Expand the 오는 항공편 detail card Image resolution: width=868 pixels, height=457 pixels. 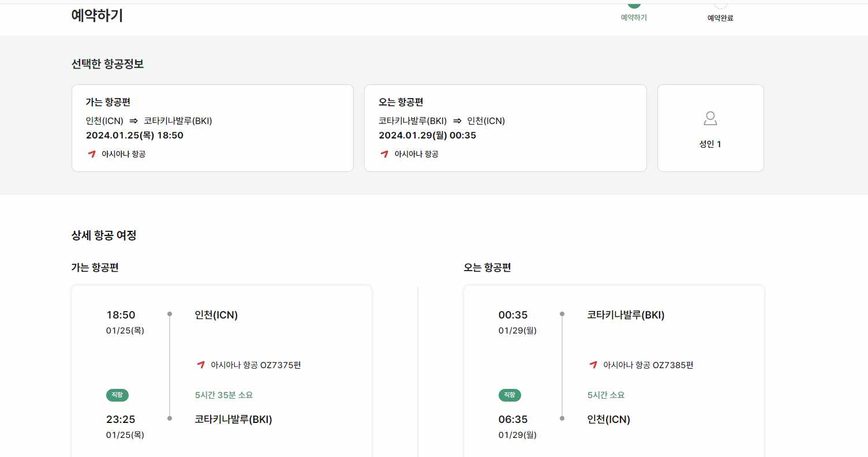[505, 128]
